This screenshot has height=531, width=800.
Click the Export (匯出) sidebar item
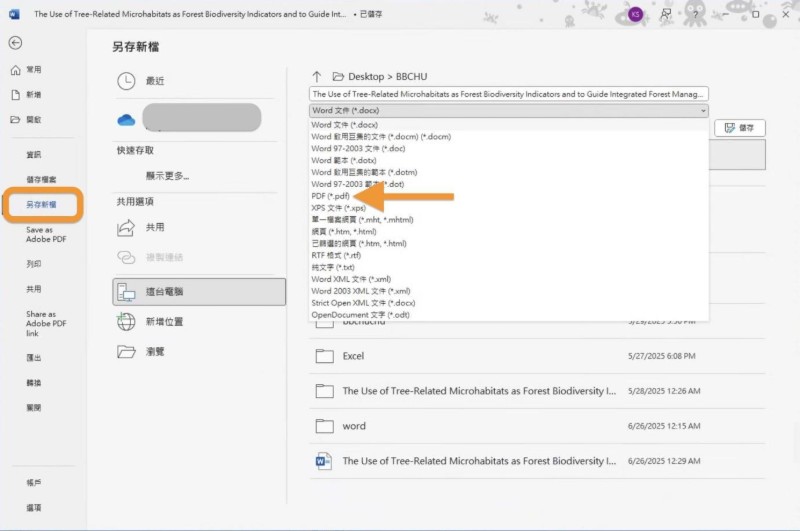(34, 358)
